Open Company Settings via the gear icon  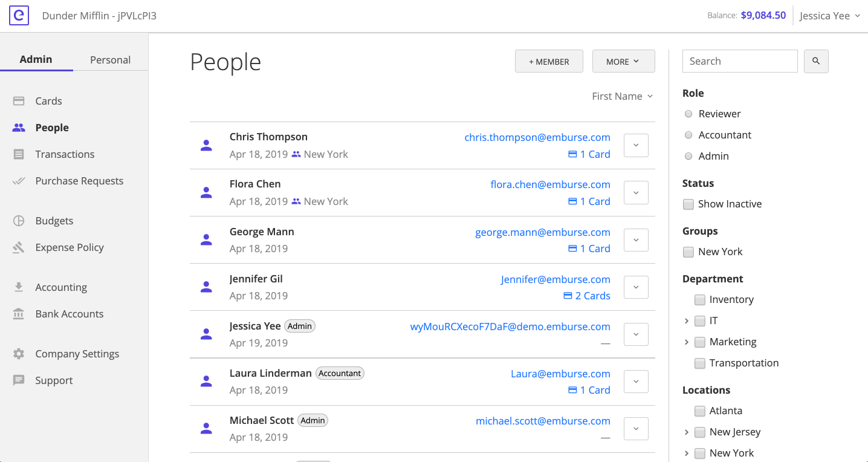(19, 354)
